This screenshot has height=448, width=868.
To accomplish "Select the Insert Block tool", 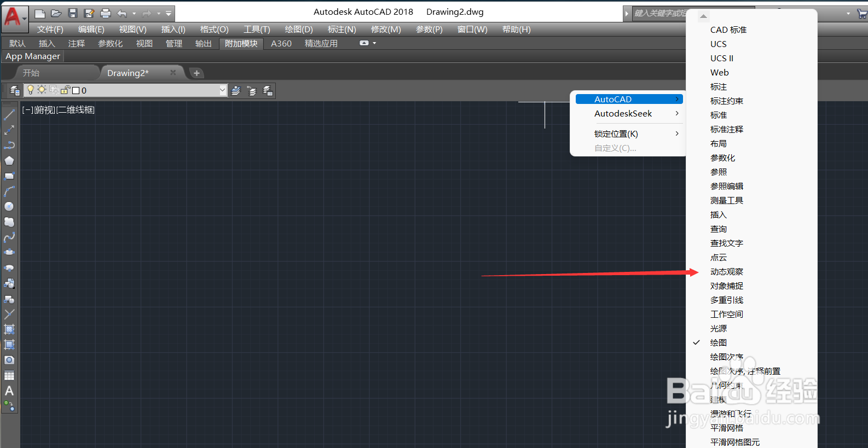I will [9, 283].
